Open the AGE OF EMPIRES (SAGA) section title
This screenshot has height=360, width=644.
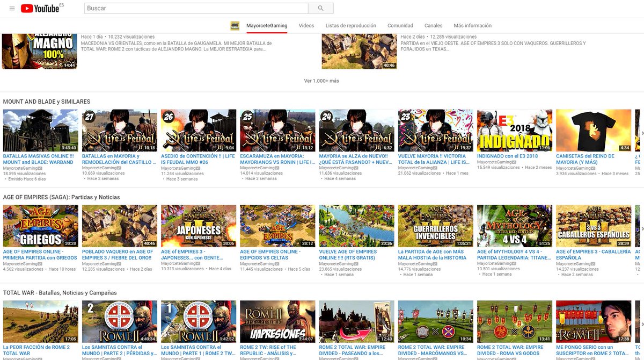coord(62,197)
